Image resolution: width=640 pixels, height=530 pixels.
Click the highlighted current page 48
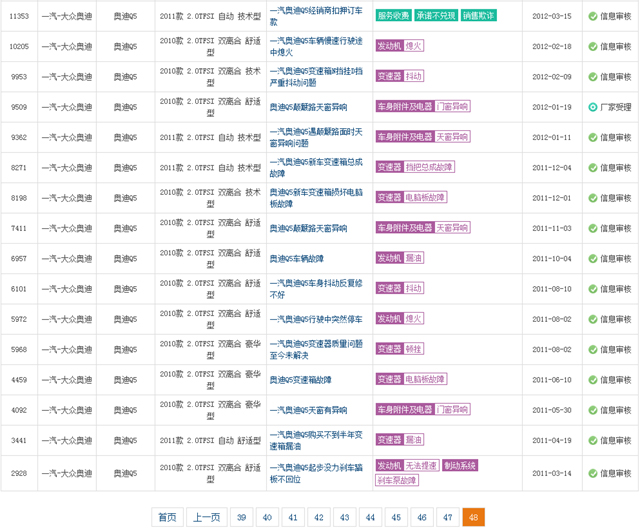pos(473,517)
